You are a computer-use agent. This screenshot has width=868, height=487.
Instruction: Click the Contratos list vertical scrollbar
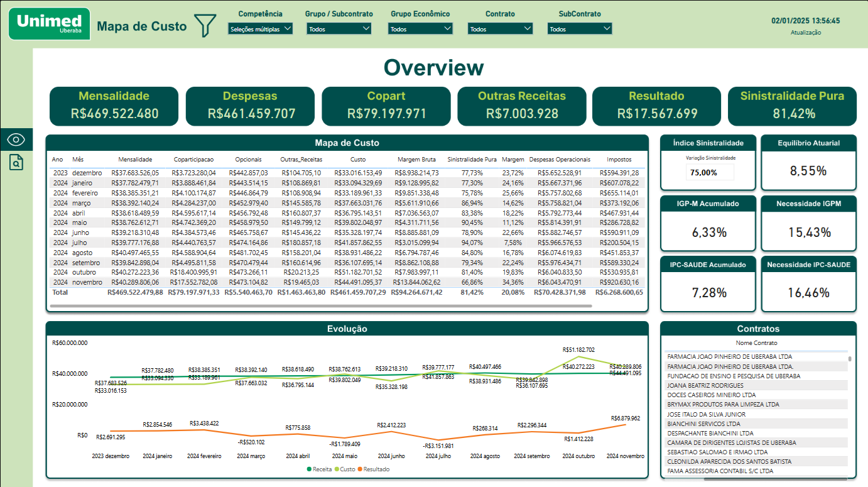tap(850, 359)
